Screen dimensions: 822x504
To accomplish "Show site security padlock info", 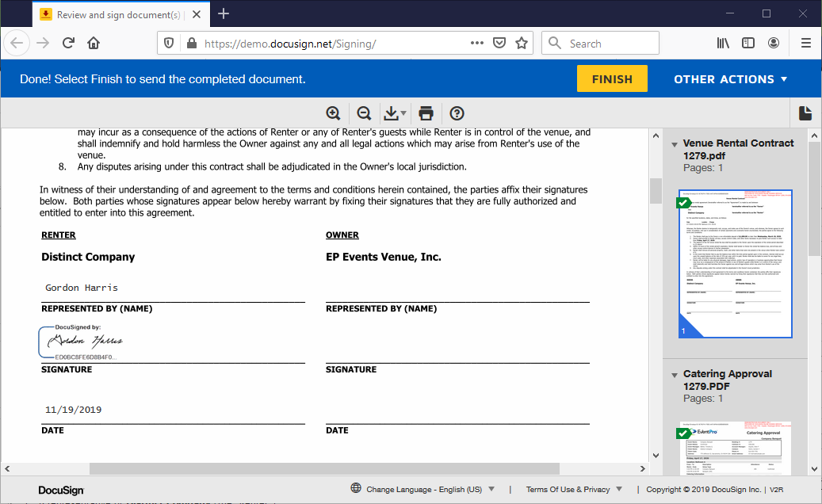I will (192, 43).
